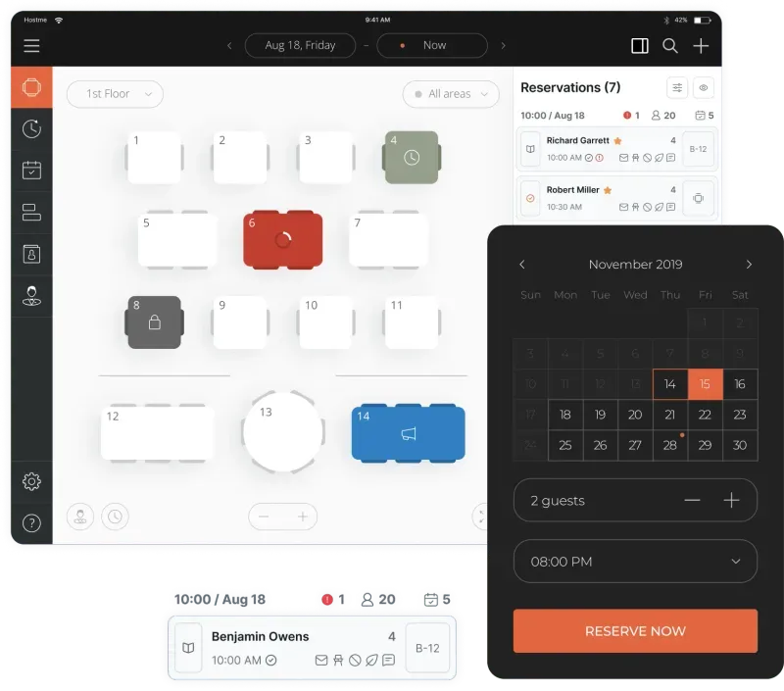Click book icon on Benjamin Owens card
Screen dimensions: 784x691
pyautogui.click(x=188, y=648)
